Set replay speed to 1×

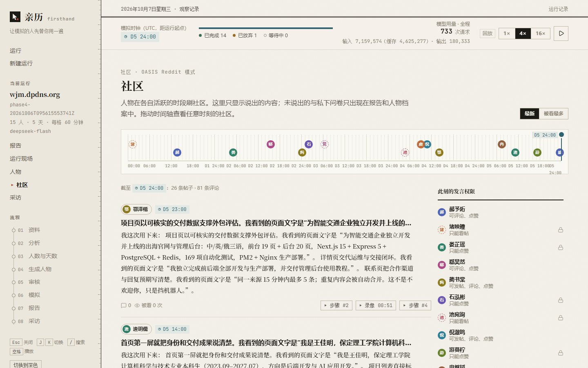coord(507,34)
